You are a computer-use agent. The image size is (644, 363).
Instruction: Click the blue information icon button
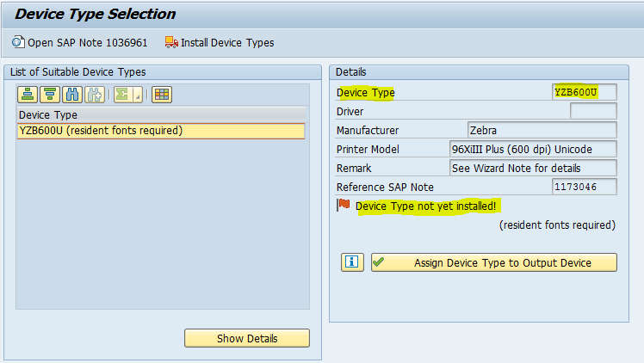[352, 262]
